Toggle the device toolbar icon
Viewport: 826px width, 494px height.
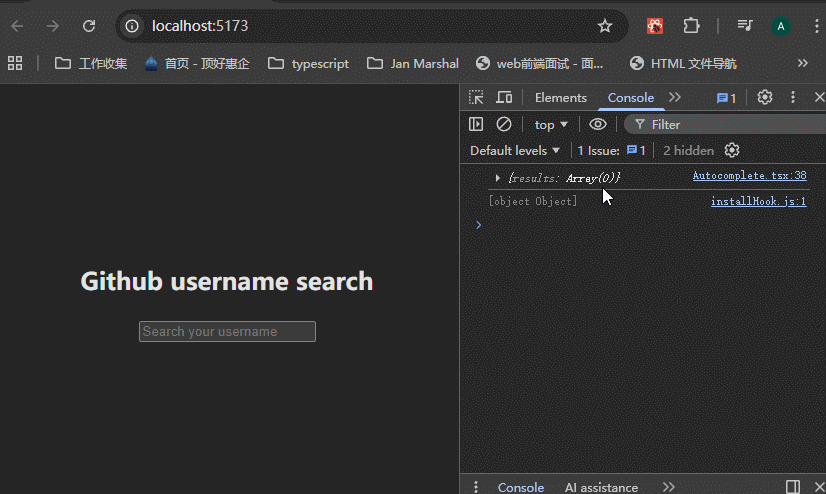pyautogui.click(x=504, y=97)
